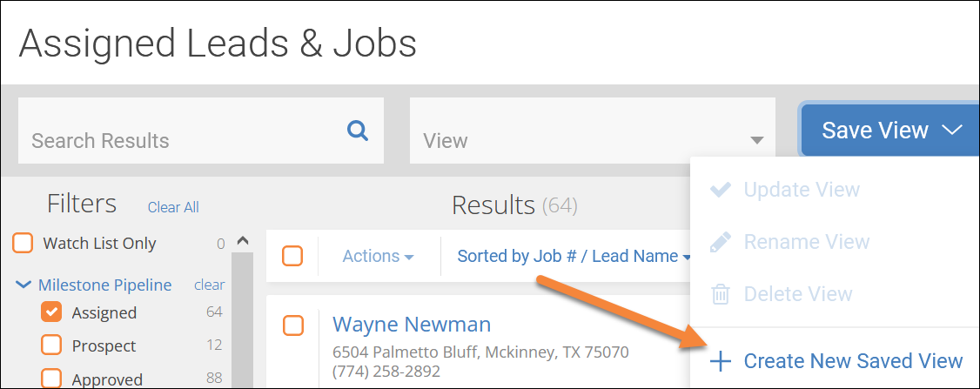Viewport: 980px width, 389px height.
Task: Enable the Prospect milestone checkbox
Action: (x=51, y=345)
